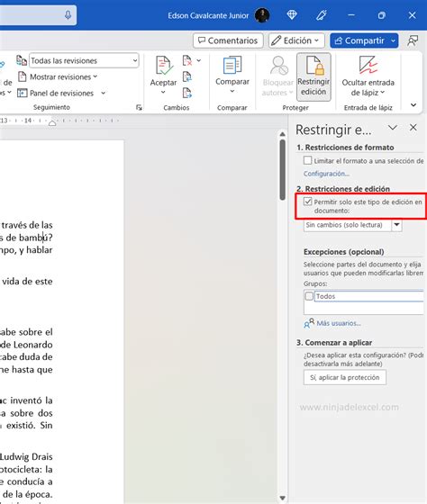Click the pen and sparkle icon in title bar
The image size is (427, 504).
pos(322,15)
